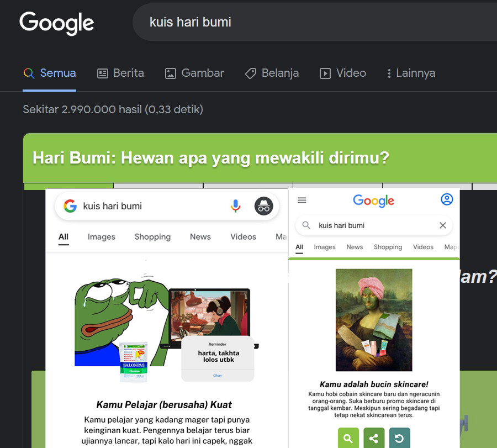
Task: Select News tab in the mobile Google page
Action: [x=355, y=247]
